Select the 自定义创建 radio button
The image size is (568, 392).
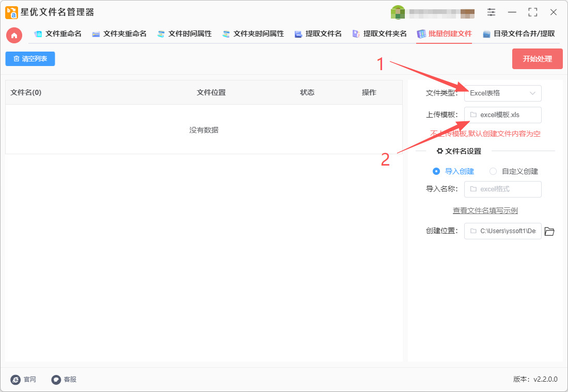493,171
